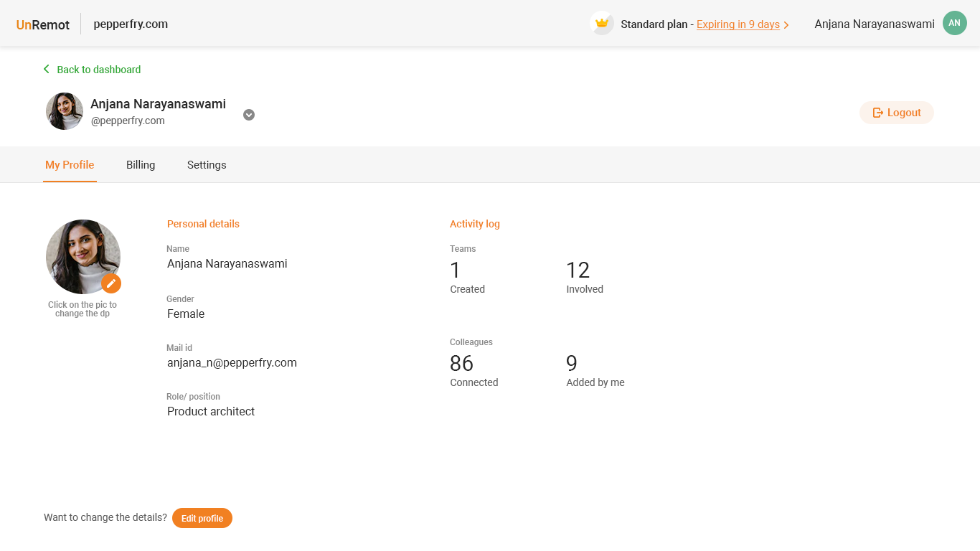Select the My Profile tab
Screen dimensions: 980x551
click(x=70, y=165)
